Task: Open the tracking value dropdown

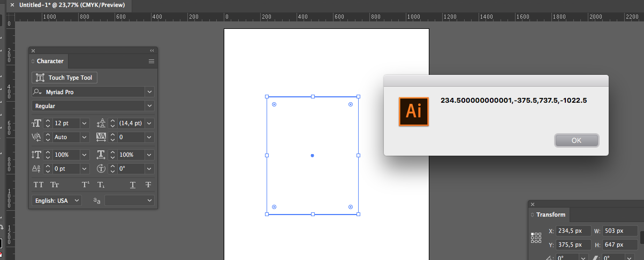Action: (x=149, y=137)
